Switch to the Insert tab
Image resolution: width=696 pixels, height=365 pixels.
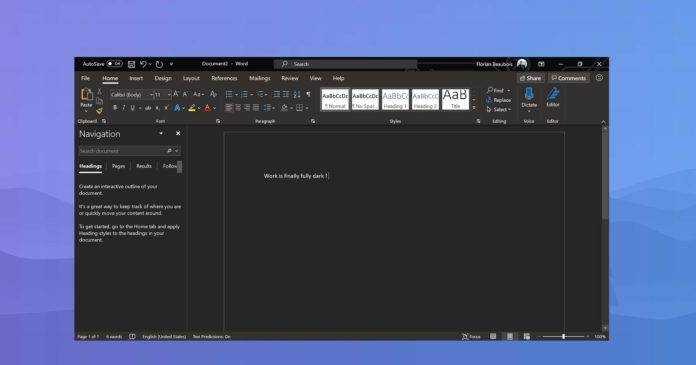click(x=136, y=78)
